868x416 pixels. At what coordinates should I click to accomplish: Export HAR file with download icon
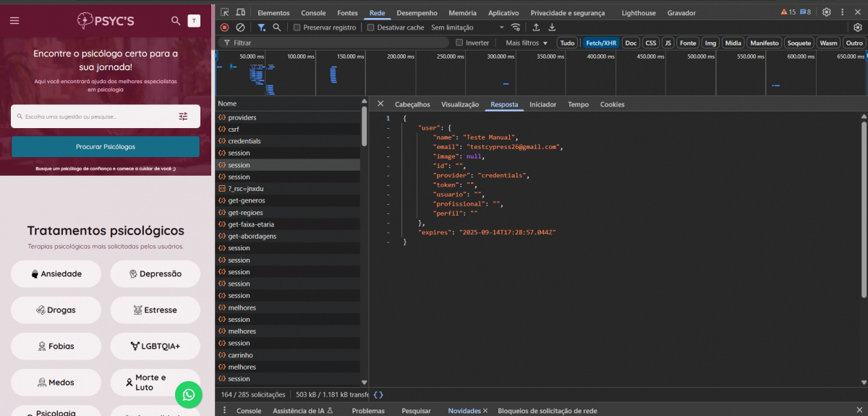pos(552,27)
